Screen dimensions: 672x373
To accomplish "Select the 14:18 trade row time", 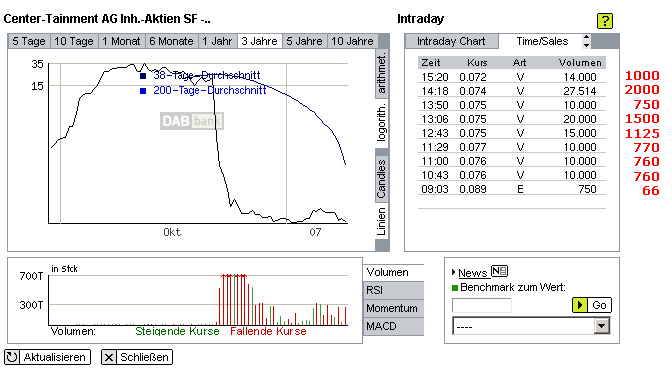I will point(435,91).
